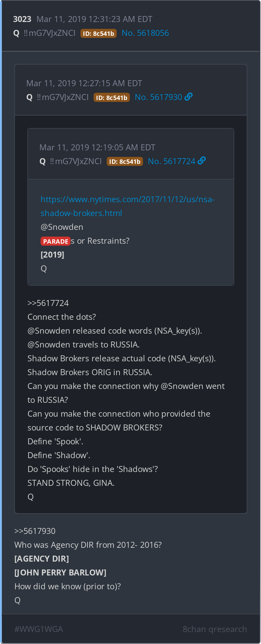Click the ID badge in the 12:19:05 post
This screenshot has width=261, height=644.
pos(125,162)
